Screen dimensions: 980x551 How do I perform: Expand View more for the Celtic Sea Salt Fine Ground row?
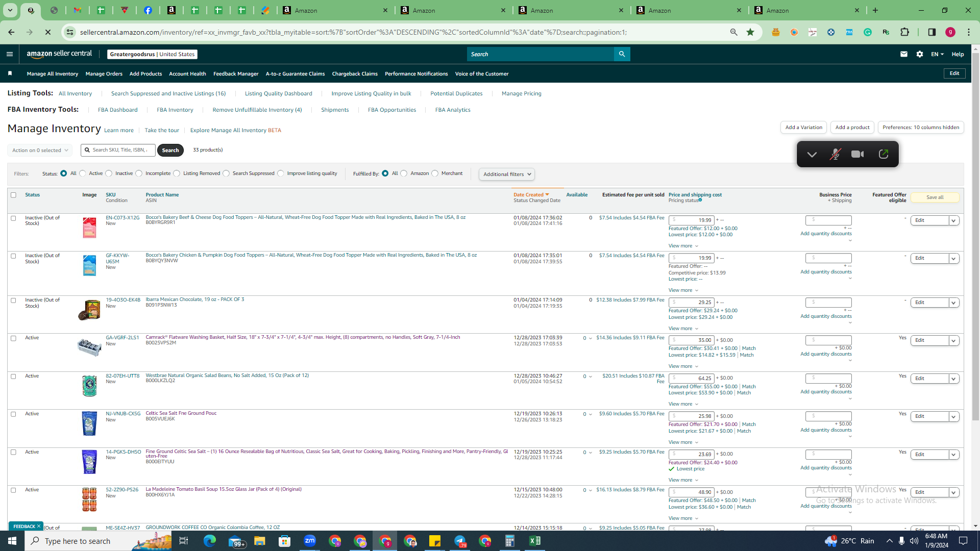683,442
